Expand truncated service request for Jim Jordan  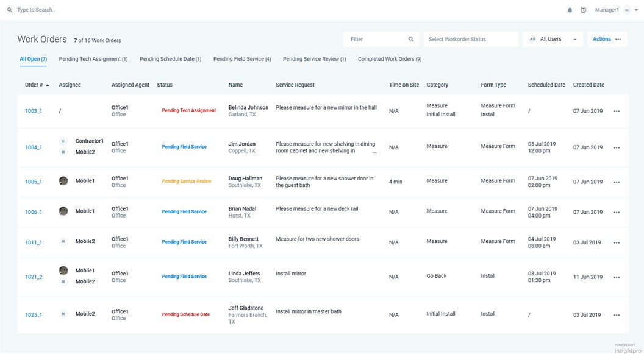tap(374, 152)
